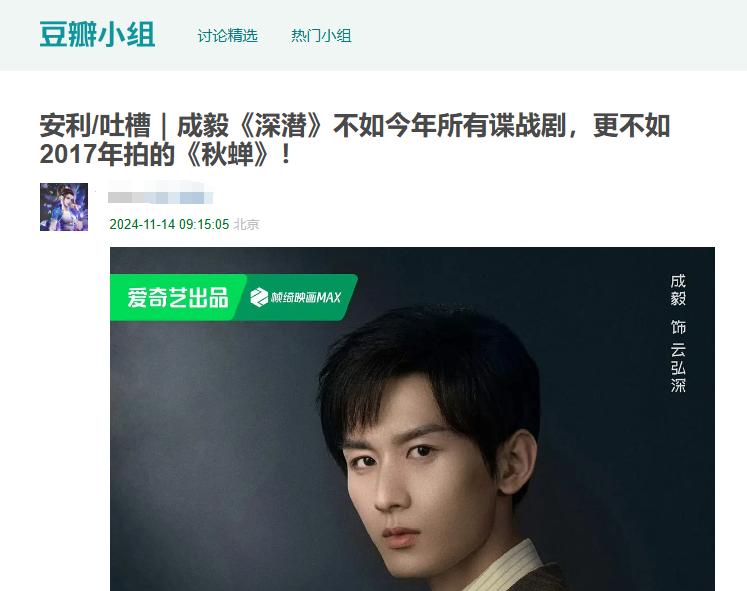Click the 2024-11-14 09:15:05 post timestamp

[169, 224]
